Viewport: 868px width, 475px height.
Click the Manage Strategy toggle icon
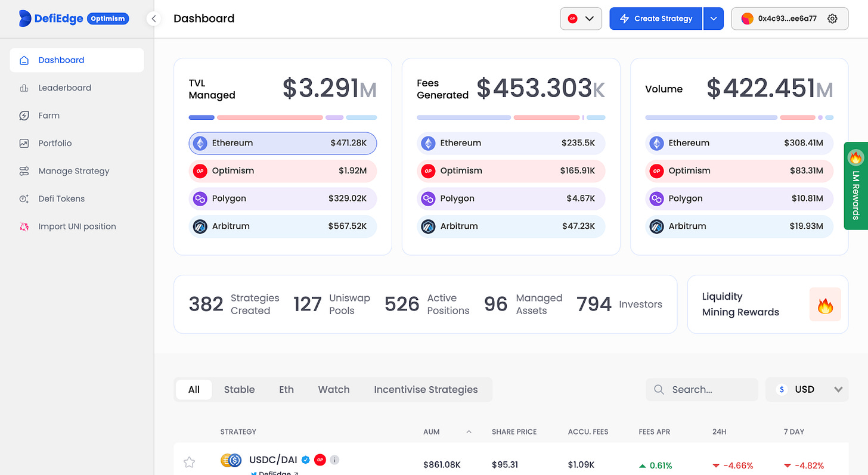click(24, 171)
